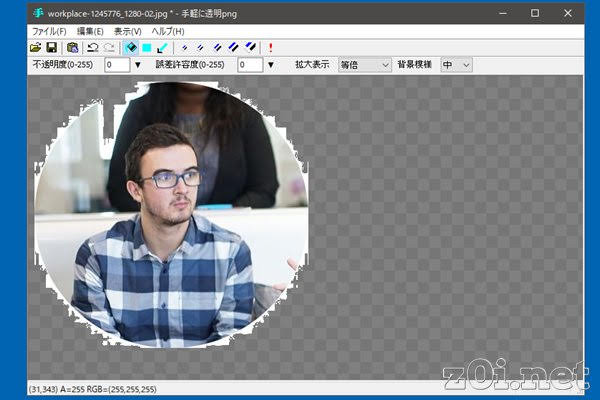This screenshot has height=400, width=600.
Task: Click the 誤差許容度 tolerance value field
Action: tap(250, 65)
